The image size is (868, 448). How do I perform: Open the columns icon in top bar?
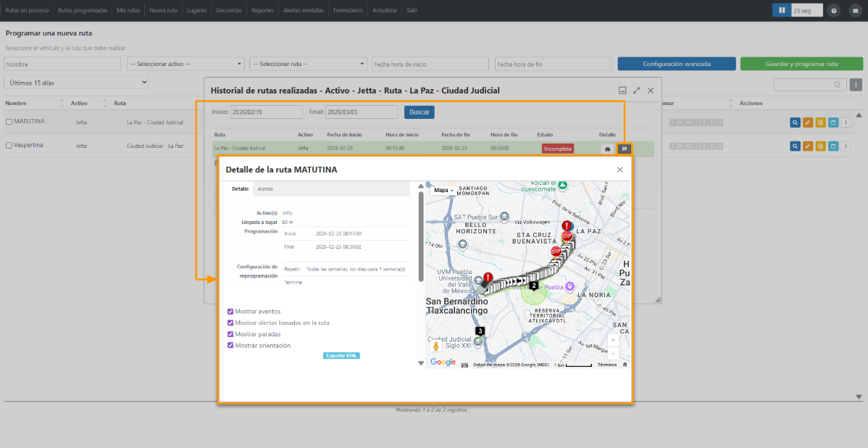pos(855,11)
